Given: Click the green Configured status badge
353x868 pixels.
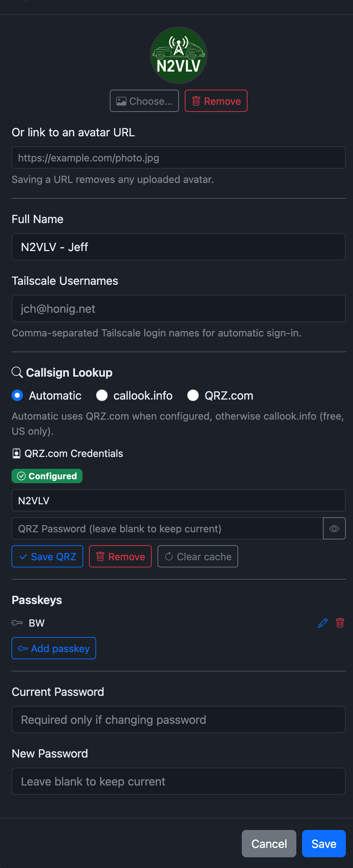Looking at the screenshot, I should [x=47, y=476].
